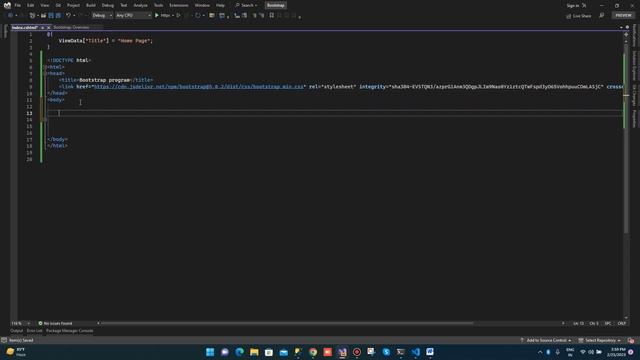This screenshot has height=360, width=640.
Task: Open File Explorer from the taskbar
Action: coord(254,352)
